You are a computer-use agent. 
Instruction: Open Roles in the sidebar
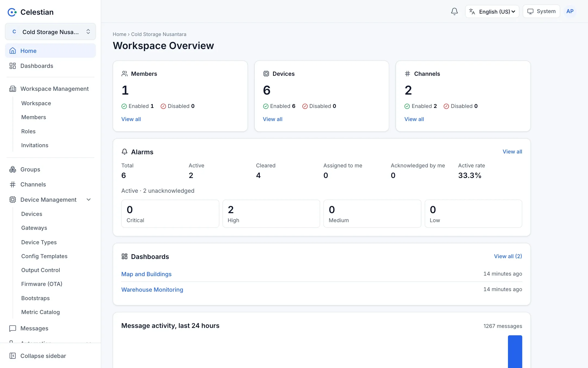coord(28,131)
